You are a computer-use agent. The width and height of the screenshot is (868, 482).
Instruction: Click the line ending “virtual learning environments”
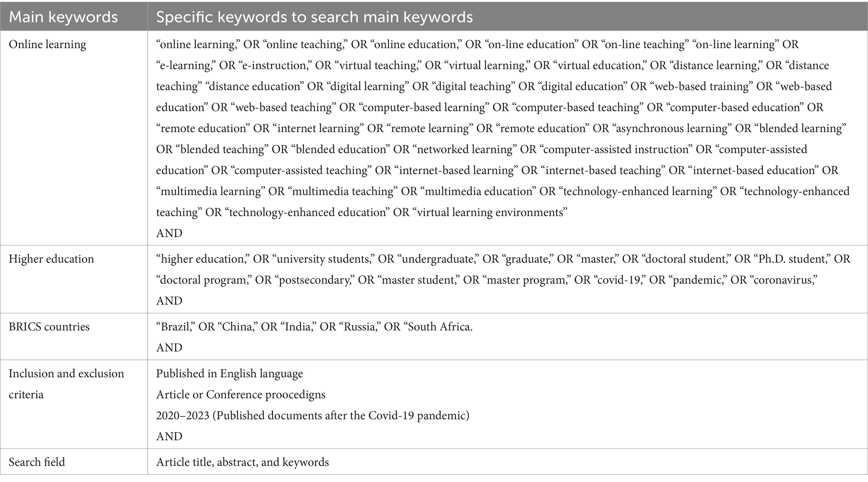point(362,212)
